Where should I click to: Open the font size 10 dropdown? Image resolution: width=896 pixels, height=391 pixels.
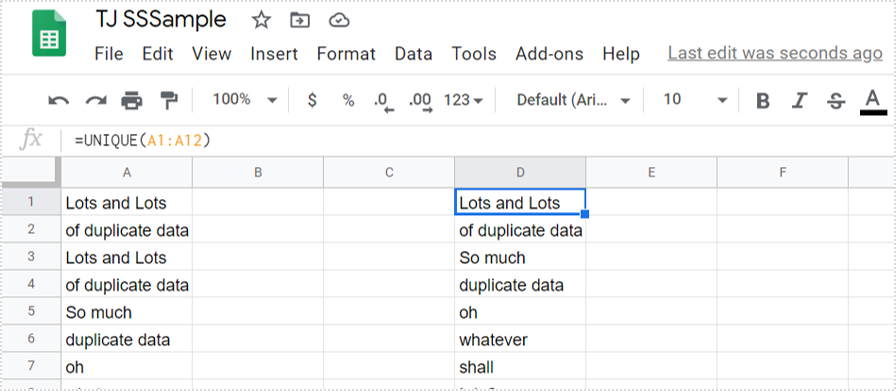click(x=695, y=100)
